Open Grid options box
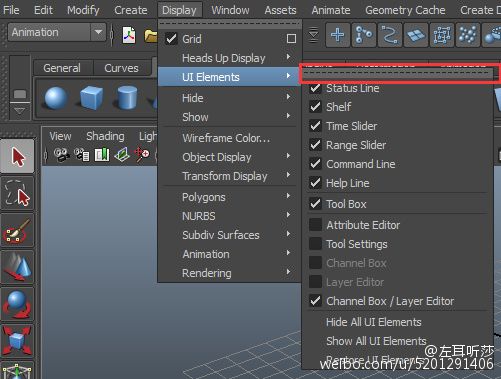Screen dimensions: 501x379 click(291, 39)
